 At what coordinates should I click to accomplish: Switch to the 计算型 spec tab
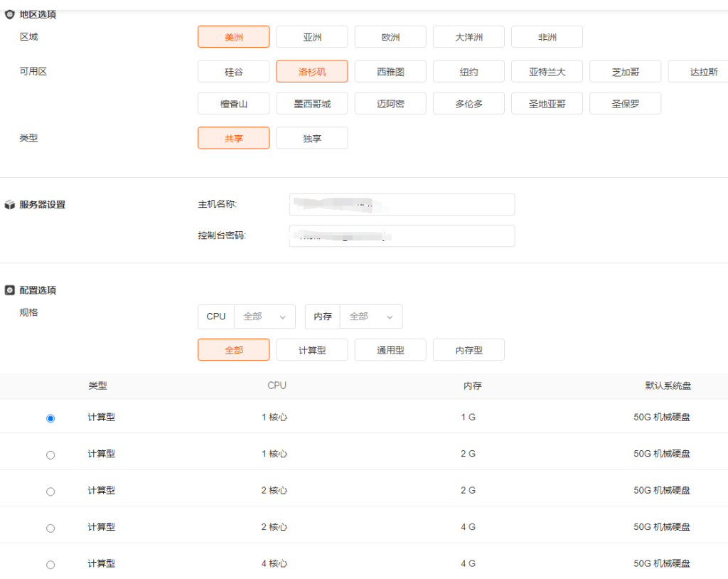(311, 350)
